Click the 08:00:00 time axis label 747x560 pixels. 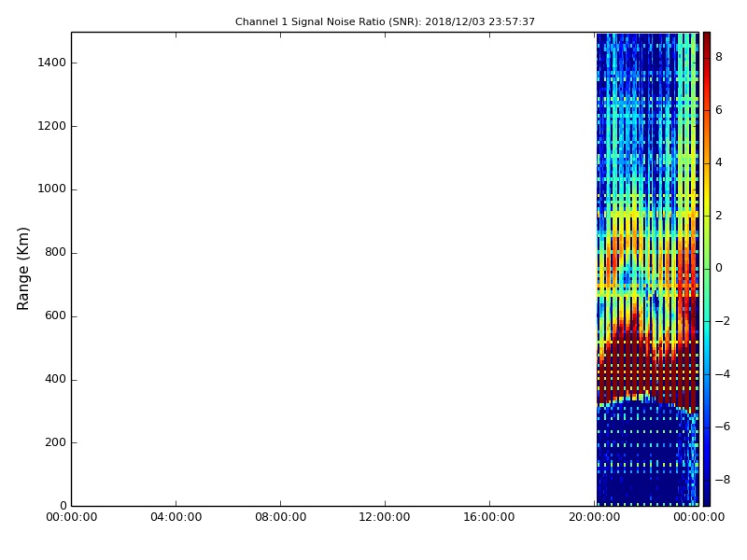point(281,517)
